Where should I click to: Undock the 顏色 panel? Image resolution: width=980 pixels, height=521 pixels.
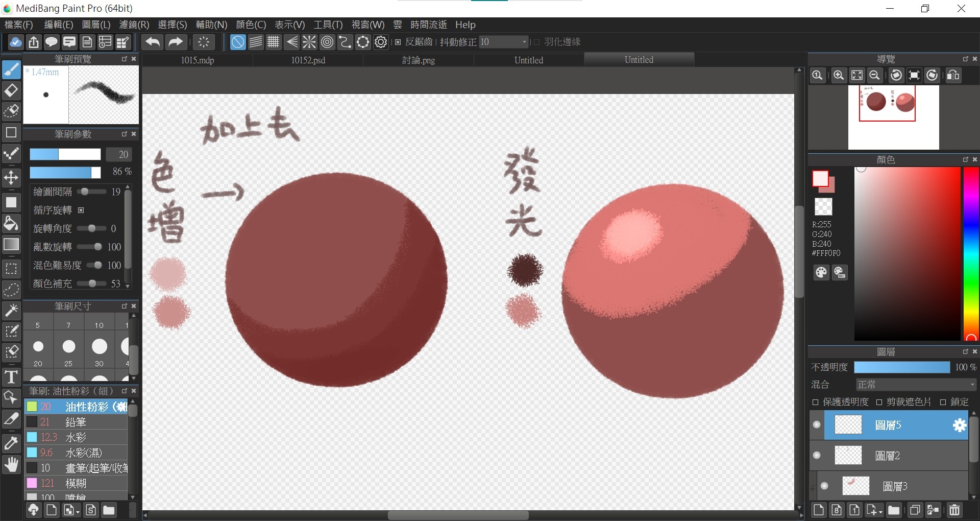965,159
